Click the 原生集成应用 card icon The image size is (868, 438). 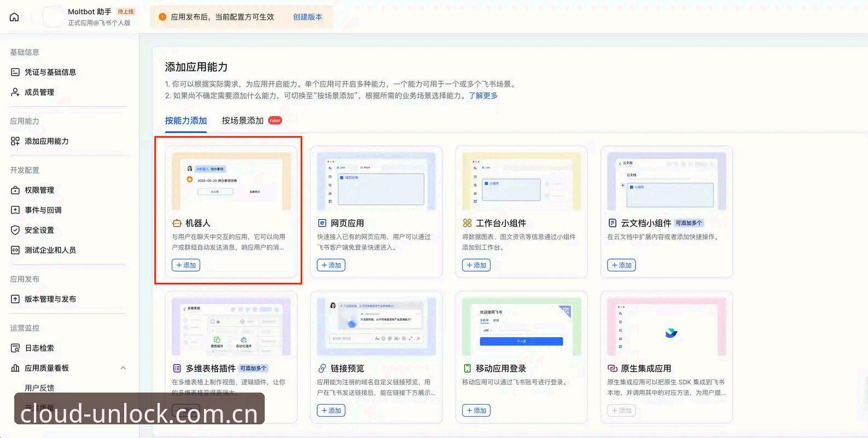[x=613, y=368]
